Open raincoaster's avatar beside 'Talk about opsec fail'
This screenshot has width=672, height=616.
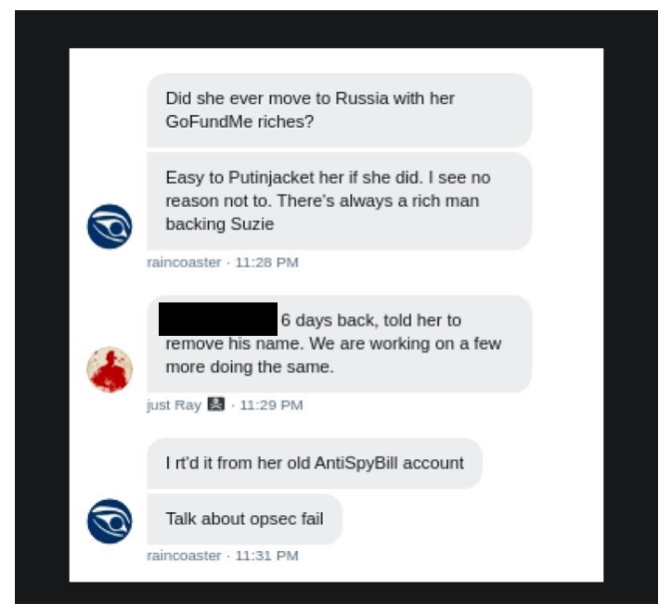110,520
